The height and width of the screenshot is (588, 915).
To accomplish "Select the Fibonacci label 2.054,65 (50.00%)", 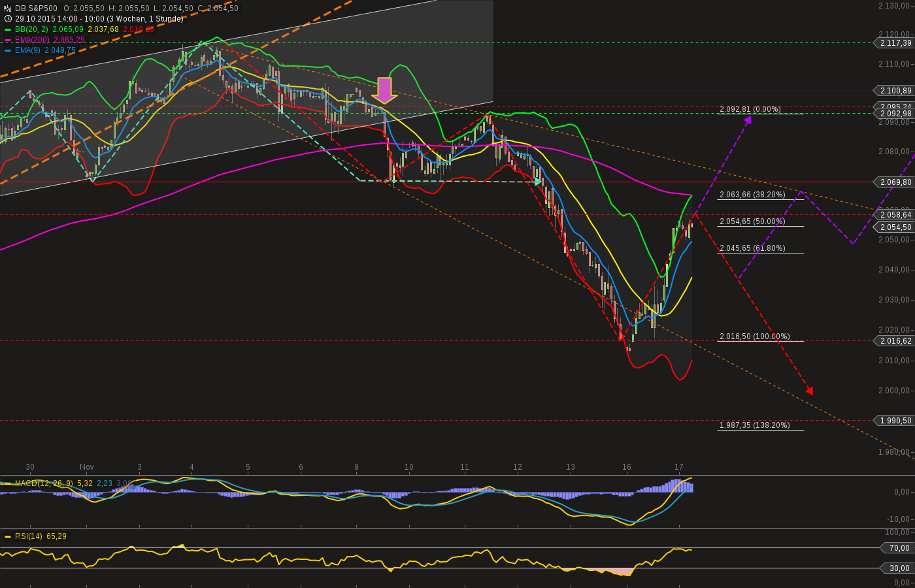I will click(x=752, y=221).
